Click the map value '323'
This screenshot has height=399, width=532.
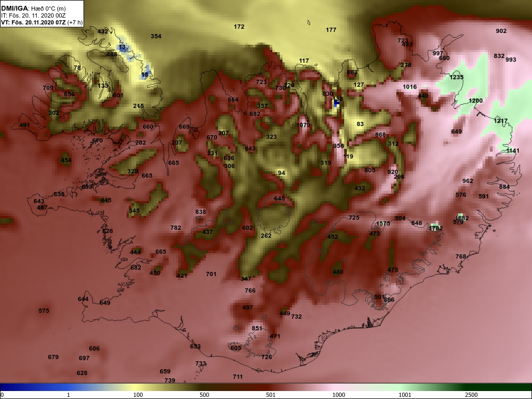271,137
